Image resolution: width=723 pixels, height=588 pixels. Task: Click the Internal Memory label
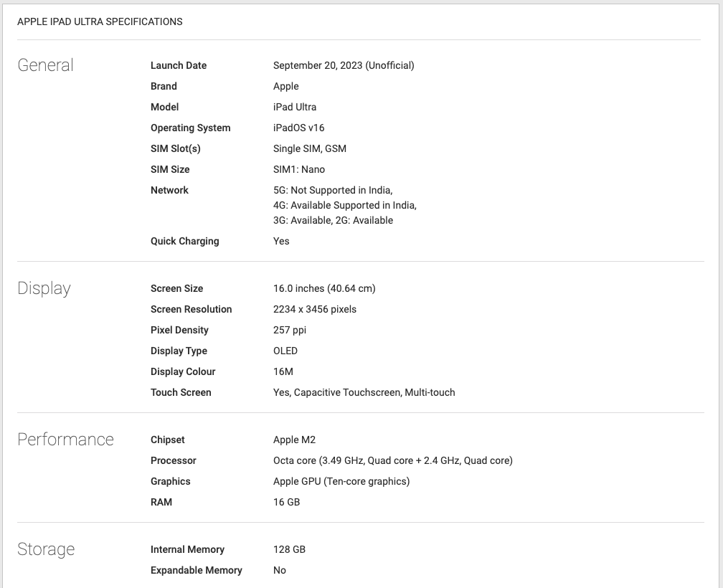187,549
